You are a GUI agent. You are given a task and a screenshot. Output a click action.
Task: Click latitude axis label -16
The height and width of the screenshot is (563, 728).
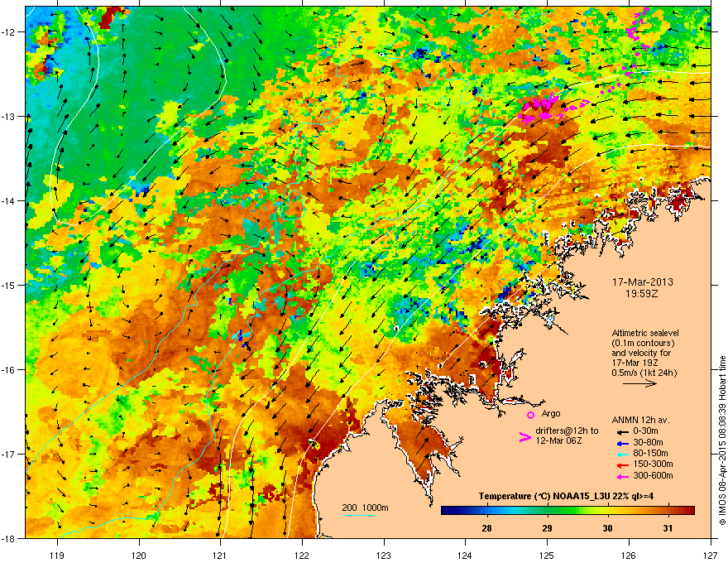tap(8, 370)
